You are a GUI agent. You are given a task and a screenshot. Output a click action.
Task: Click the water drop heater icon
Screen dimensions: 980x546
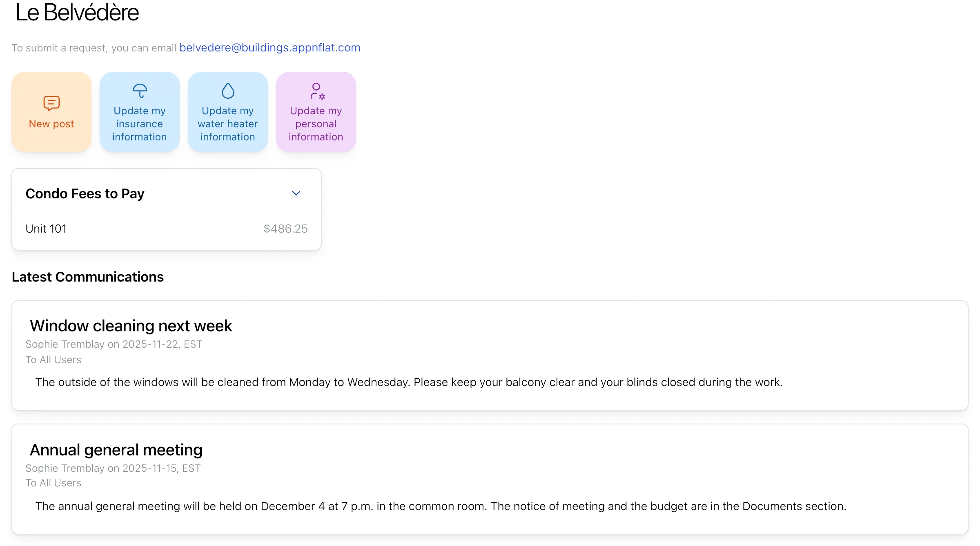tap(228, 91)
